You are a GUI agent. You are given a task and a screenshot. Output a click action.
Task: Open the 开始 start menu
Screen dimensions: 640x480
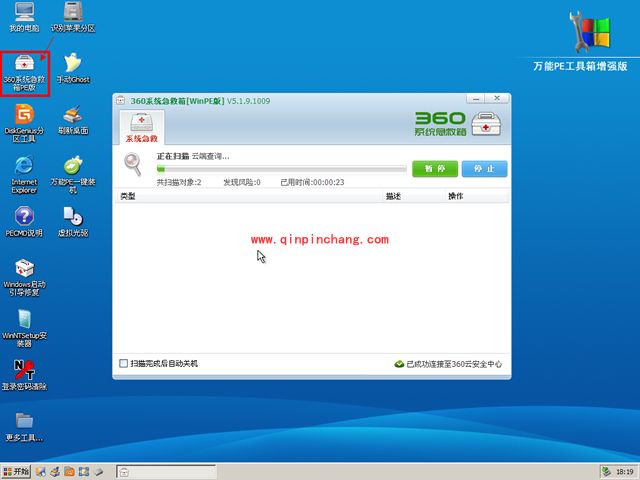(16, 472)
